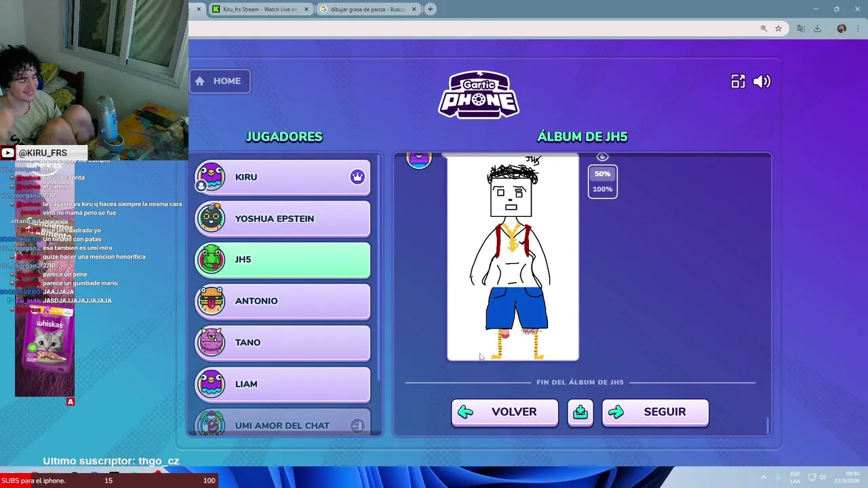The width and height of the screenshot is (868, 488).
Task: Click the @KIRU_FRS overlay label
Action: tap(43, 153)
